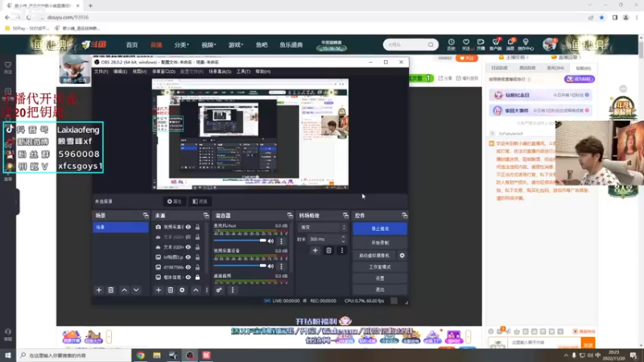Bookmark this page with the Chrome star
Image resolution: width=644 pixels, height=362 pixels.
point(601,17)
